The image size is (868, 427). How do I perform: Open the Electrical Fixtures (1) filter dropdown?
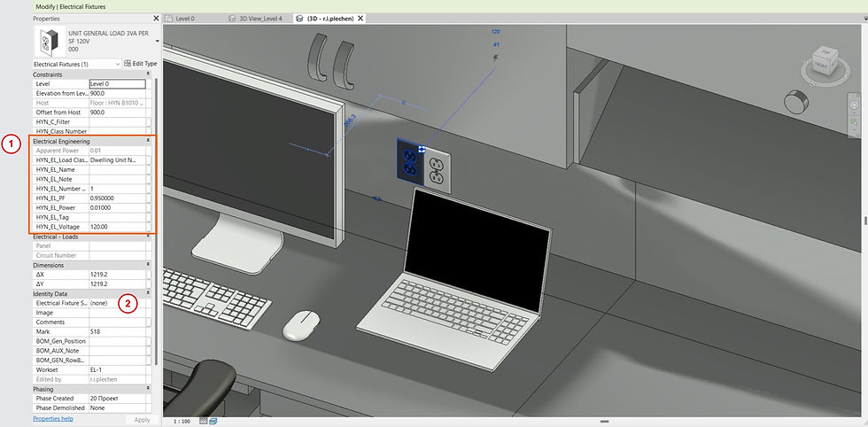(77, 65)
